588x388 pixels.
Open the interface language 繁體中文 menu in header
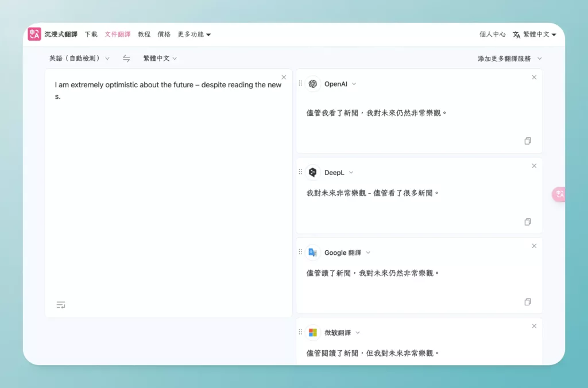[539, 34]
